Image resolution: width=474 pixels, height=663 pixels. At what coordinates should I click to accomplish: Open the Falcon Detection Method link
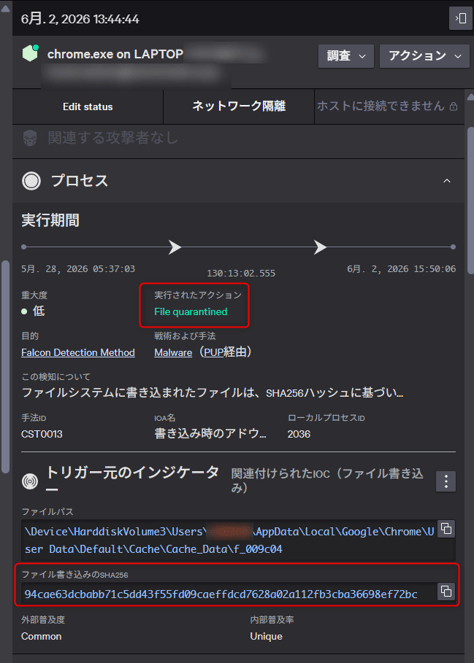tap(78, 353)
